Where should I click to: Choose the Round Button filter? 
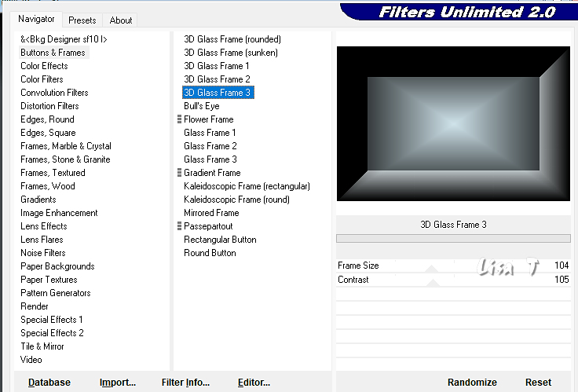click(x=210, y=253)
